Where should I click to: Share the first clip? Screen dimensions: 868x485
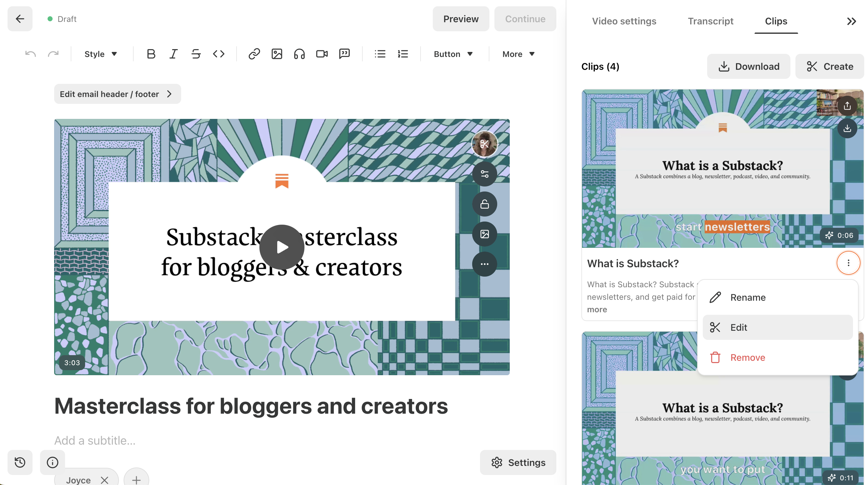click(847, 106)
